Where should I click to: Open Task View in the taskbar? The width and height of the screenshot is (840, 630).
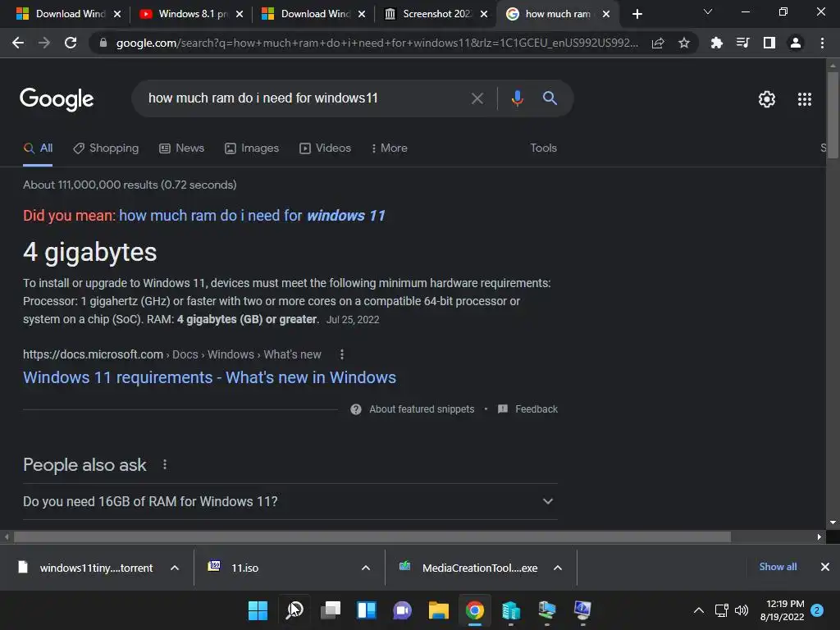(x=331, y=610)
